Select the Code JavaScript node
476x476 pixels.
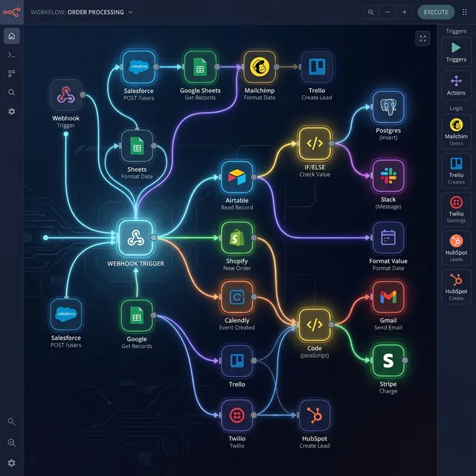click(315, 324)
